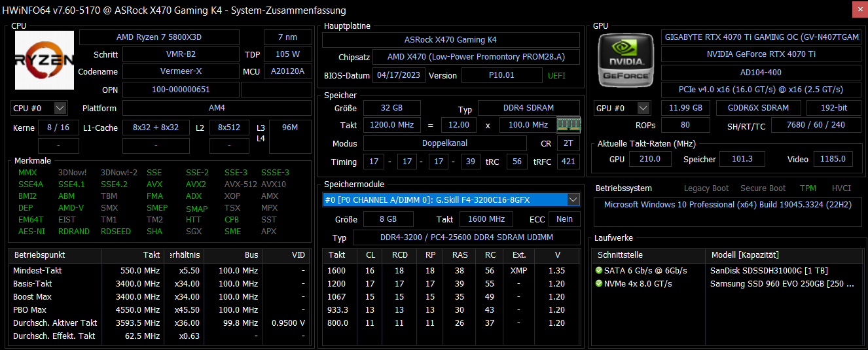
Task: Click the GIGABYTE RTX 4070 Ti GAMING OC field
Action: click(x=761, y=37)
